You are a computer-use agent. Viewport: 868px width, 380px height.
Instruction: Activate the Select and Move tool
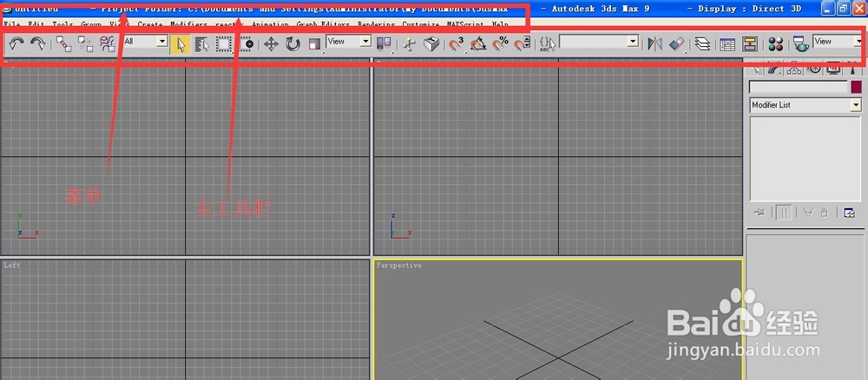271,44
